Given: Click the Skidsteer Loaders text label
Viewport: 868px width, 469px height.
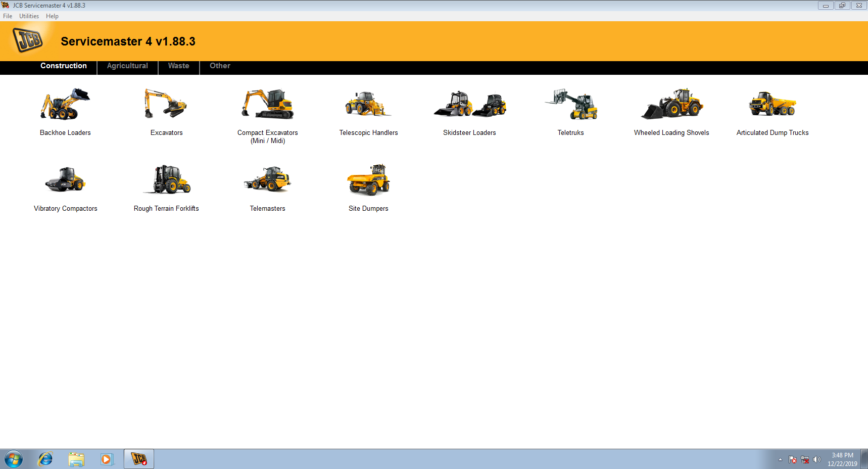Looking at the screenshot, I should (469, 133).
